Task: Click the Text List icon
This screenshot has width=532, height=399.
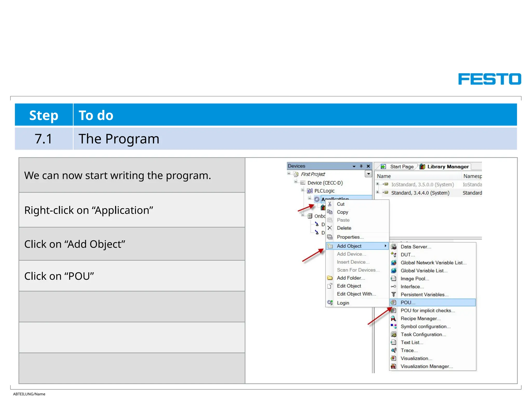Action: pos(394,342)
